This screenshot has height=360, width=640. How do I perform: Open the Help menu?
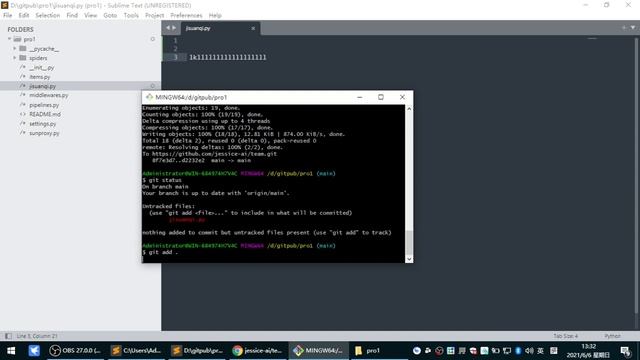(x=215, y=16)
